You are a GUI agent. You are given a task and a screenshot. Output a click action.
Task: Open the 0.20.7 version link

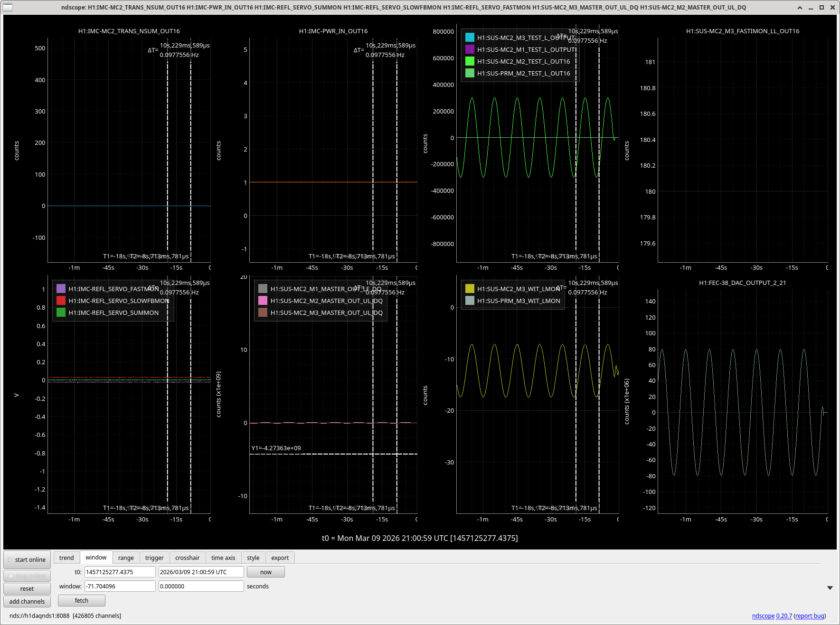pos(784,616)
